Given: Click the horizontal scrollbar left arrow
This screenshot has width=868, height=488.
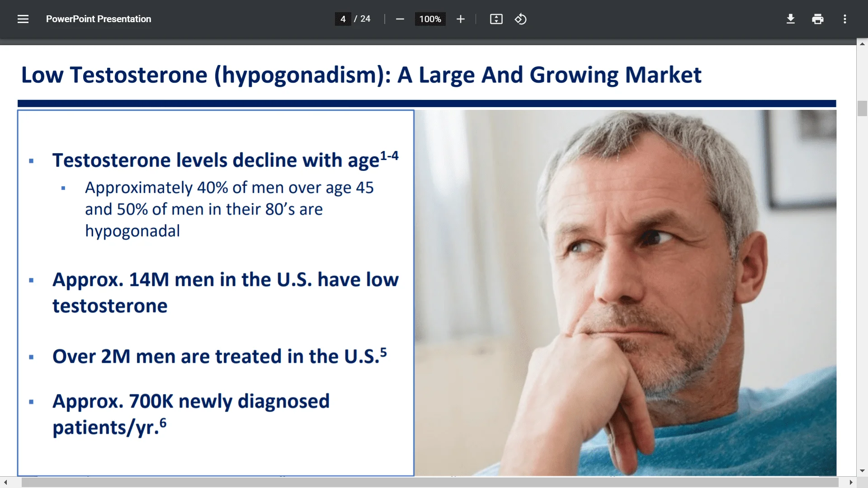Looking at the screenshot, I should pyautogui.click(x=5, y=483).
